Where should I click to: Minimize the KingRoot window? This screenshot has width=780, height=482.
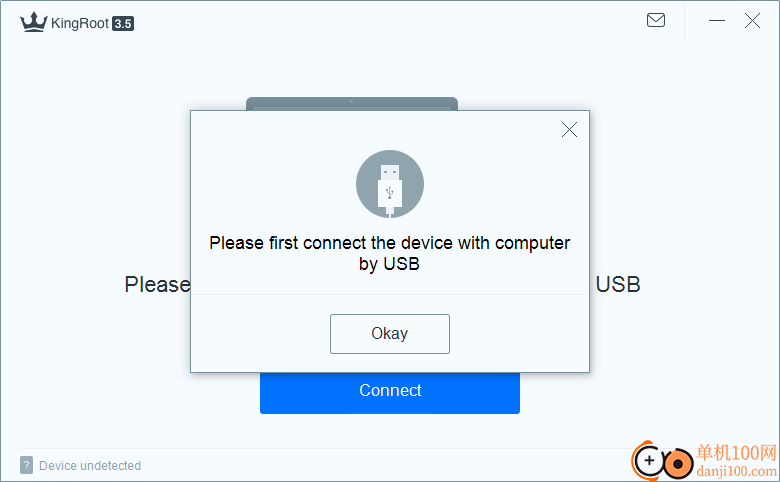(716, 20)
